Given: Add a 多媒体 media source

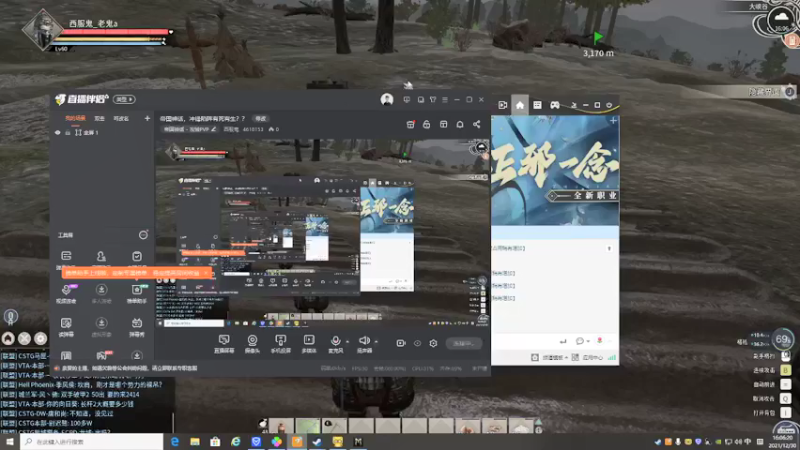Looking at the screenshot, I should coord(309,344).
